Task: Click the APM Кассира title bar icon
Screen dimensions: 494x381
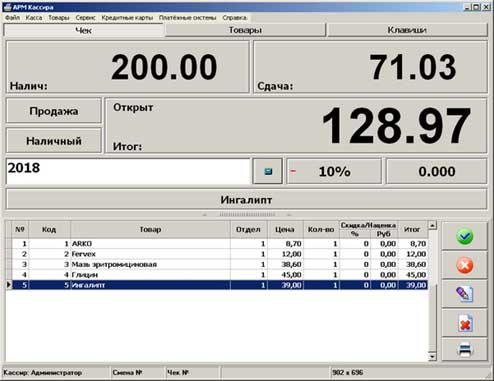Action: [7, 7]
